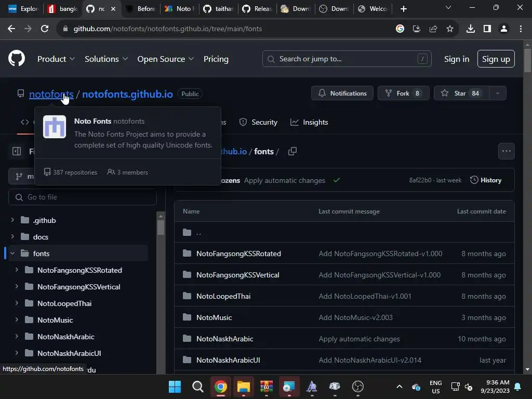The image size is (532, 399).
Task: Fork this repository button
Action: click(x=403, y=94)
